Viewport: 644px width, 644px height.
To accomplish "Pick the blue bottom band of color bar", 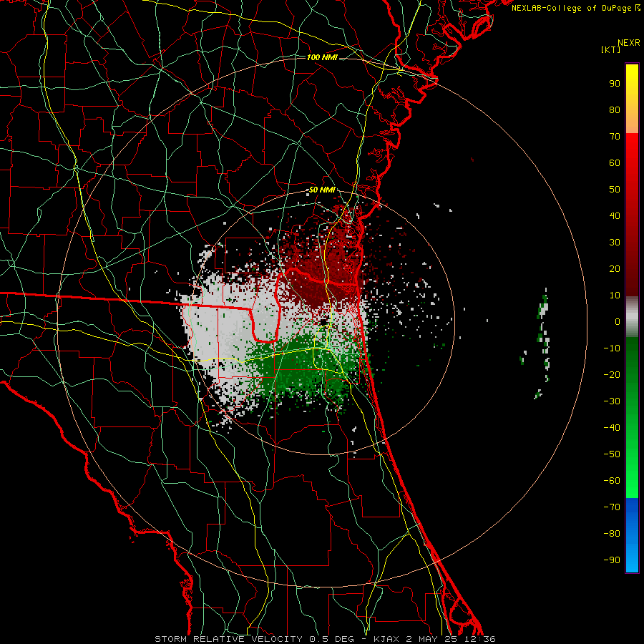I will pyautogui.click(x=632, y=535).
